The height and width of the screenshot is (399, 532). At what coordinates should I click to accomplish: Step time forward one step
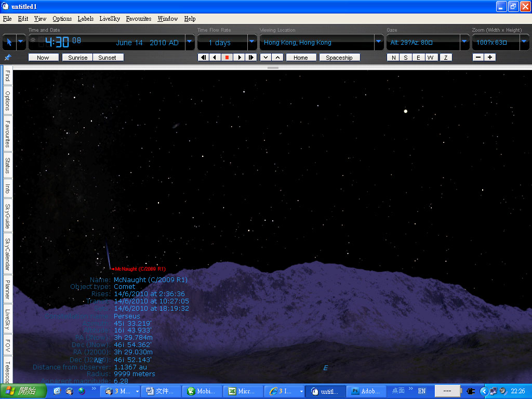[251, 58]
